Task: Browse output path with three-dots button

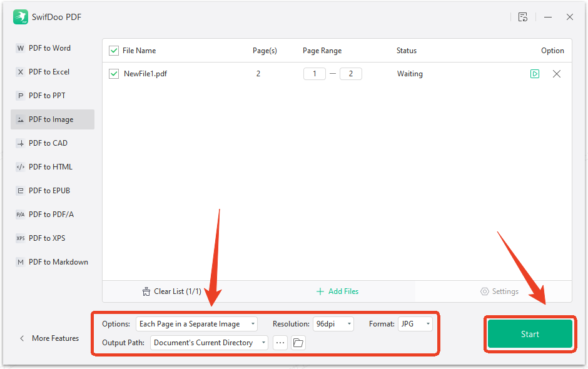Action: click(280, 343)
